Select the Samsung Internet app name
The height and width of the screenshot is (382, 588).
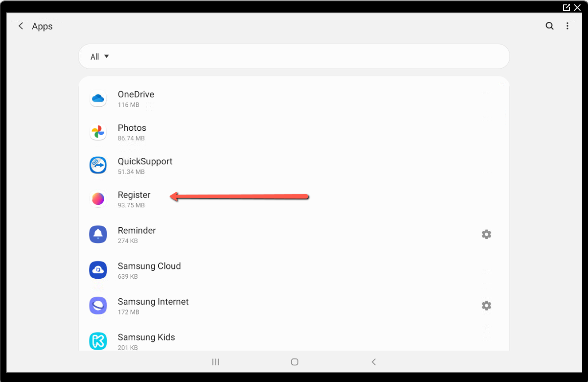pos(153,302)
